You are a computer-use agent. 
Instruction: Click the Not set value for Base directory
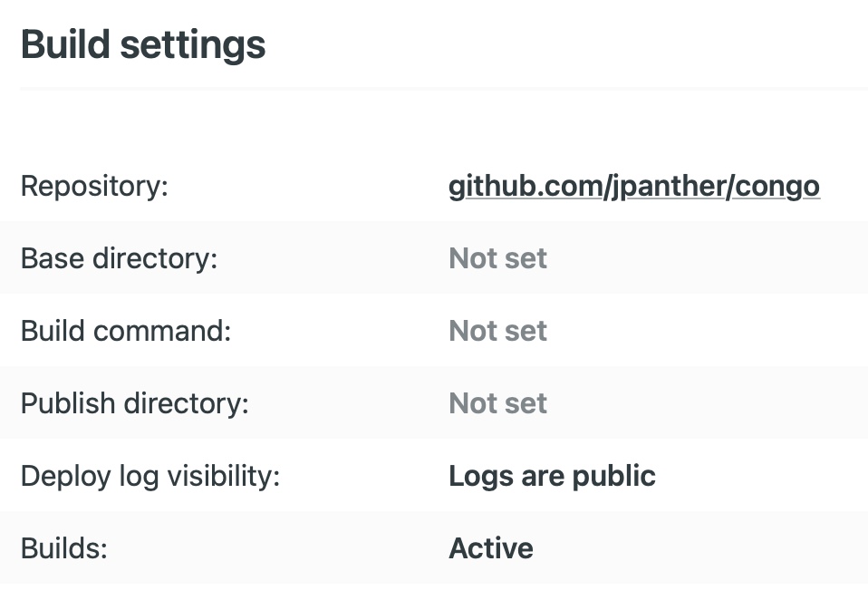pyautogui.click(x=497, y=258)
